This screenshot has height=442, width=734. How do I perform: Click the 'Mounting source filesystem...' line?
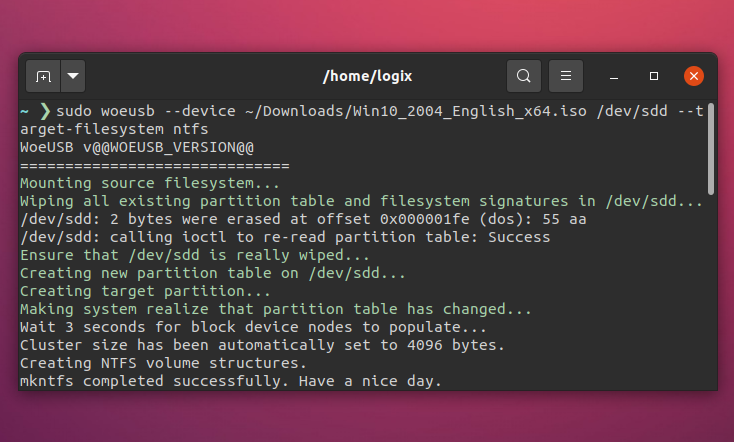coord(150,183)
